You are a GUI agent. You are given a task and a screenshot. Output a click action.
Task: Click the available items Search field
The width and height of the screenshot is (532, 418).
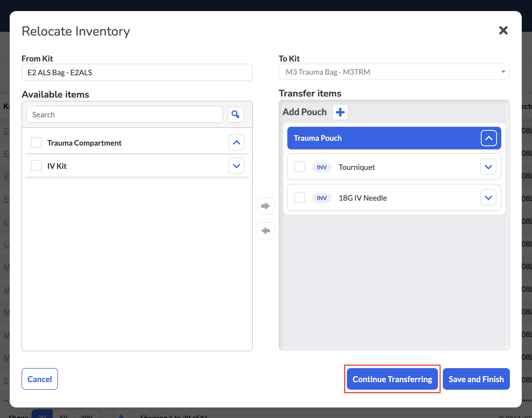coord(125,114)
